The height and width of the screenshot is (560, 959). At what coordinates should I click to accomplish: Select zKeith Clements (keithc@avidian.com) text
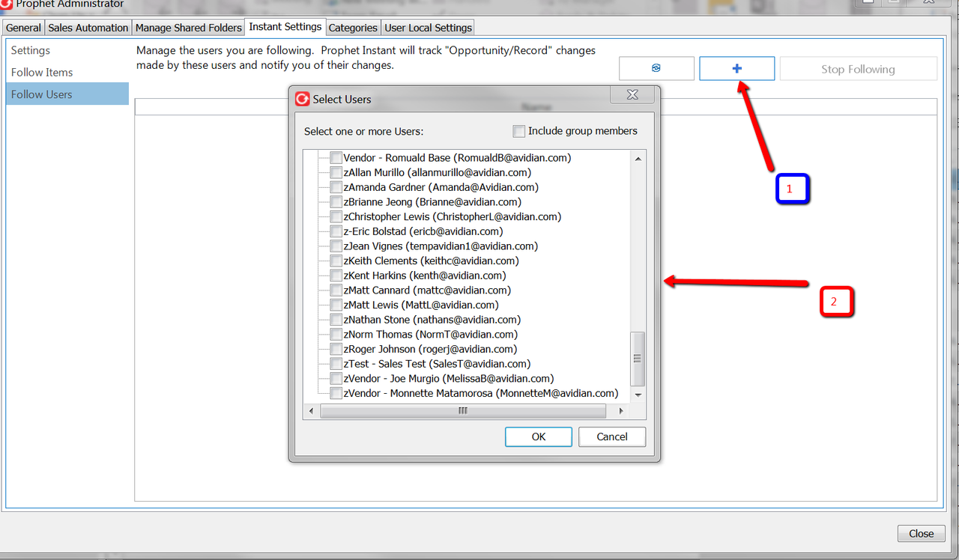pos(431,261)
